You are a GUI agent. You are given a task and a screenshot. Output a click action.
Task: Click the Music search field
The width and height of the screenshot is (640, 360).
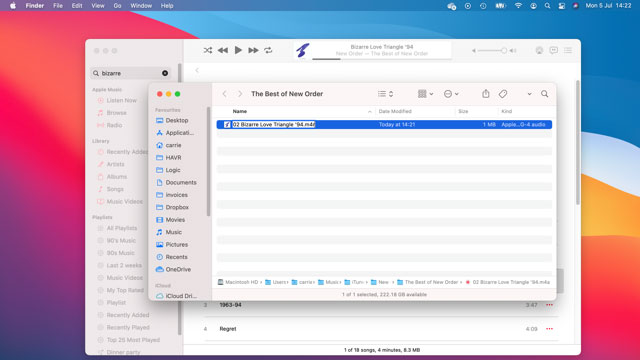pyautogui.click(x=130, y=73)
